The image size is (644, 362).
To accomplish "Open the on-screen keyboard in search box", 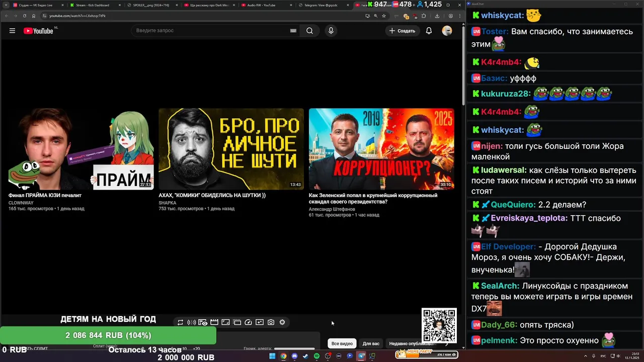I will tap(293, 31).
